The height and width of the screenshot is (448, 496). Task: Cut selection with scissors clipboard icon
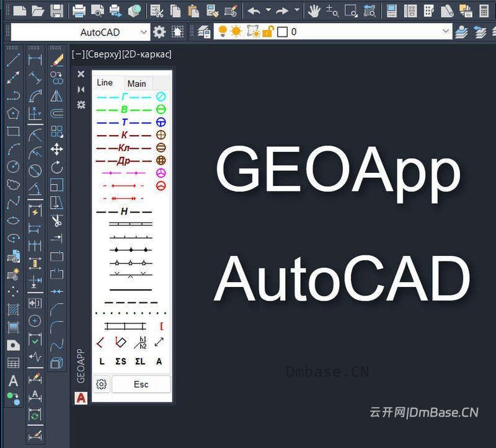pyautogui.click(x=156, y=11)
